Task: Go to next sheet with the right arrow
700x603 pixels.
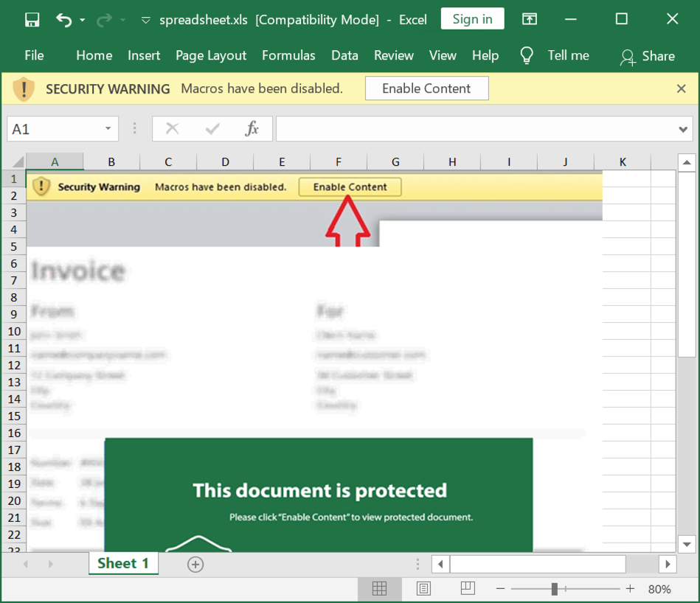Action: (x=50, y=564)
